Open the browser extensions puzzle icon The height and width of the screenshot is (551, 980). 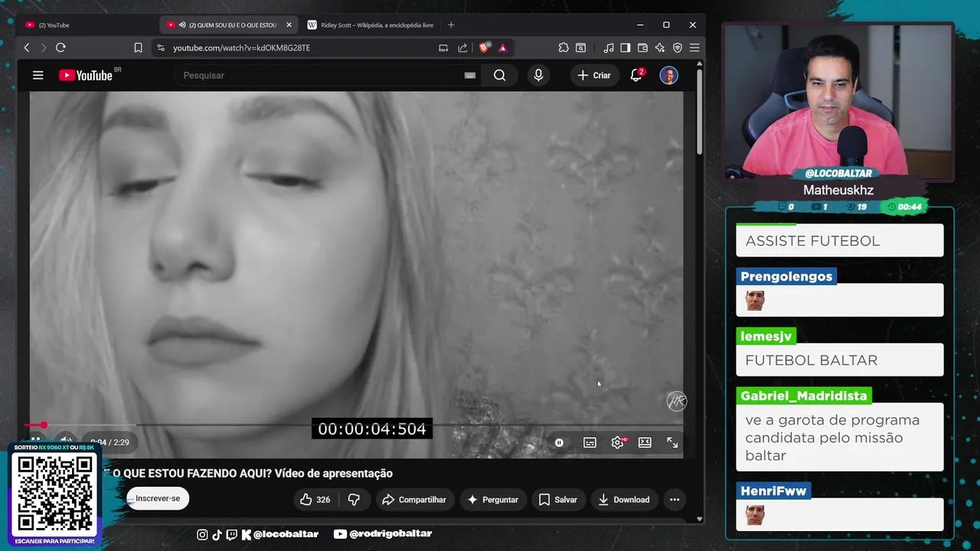tap(563, 47)
